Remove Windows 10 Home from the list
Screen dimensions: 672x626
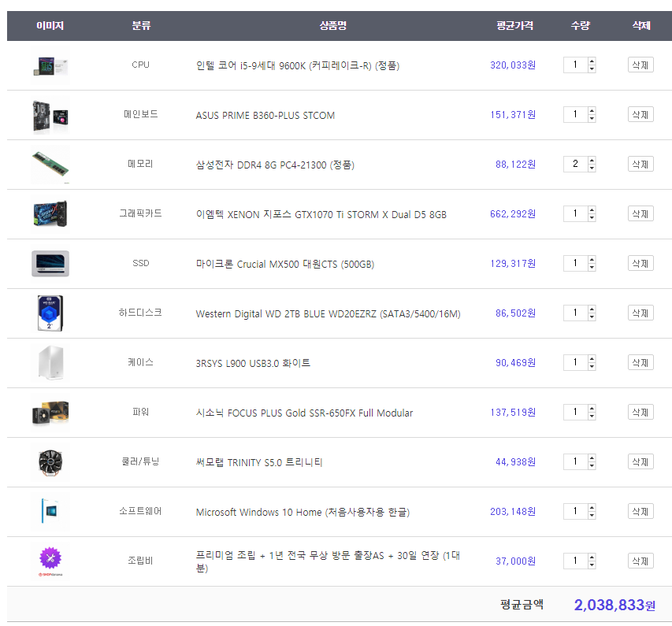click(x=640, y=511)
